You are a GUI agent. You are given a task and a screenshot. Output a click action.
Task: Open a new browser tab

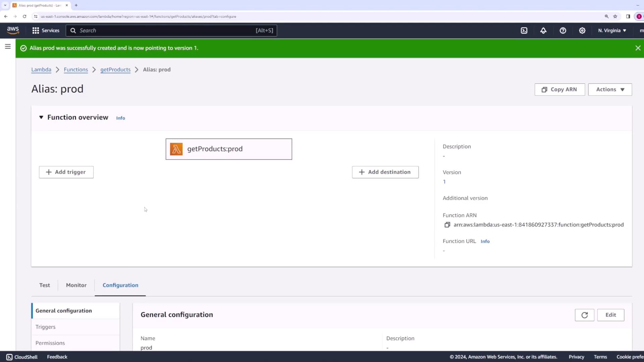pos(76,5)
